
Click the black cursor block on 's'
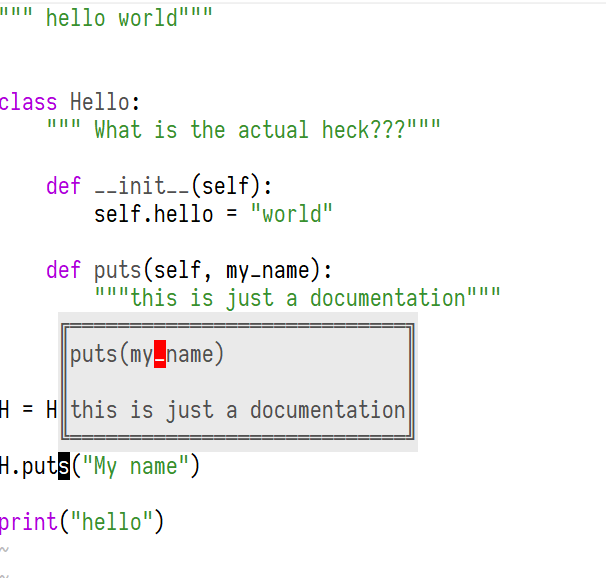tap(64, 466)
